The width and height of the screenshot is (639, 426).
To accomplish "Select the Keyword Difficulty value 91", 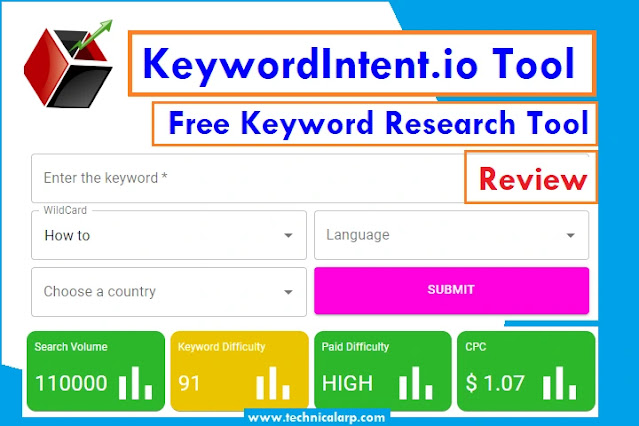I will [x=189, y=383].
